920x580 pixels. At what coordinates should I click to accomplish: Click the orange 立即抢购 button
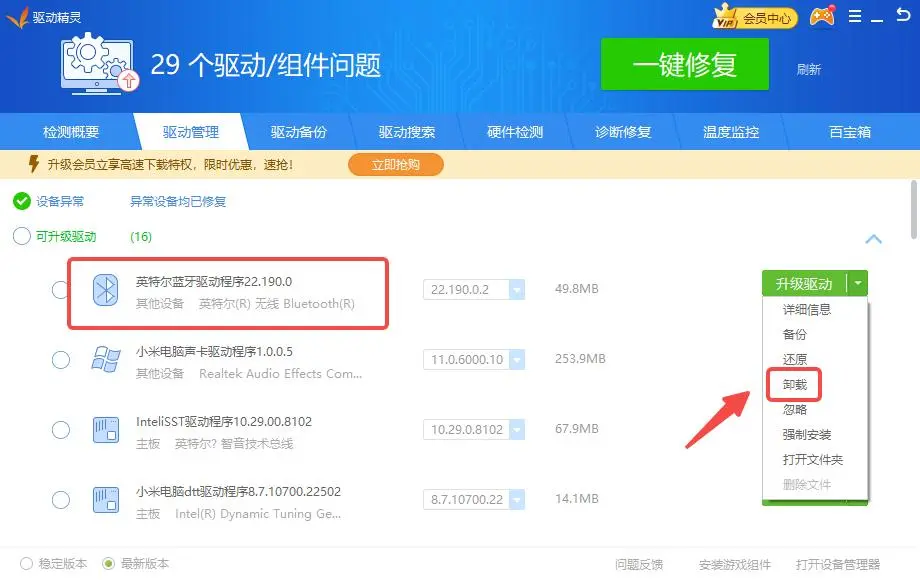pyautogui.click(x=395, y=165)
